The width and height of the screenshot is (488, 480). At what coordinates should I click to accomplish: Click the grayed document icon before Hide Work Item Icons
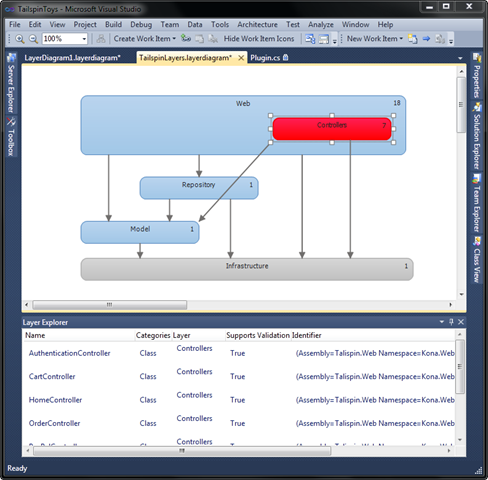[x=200, y=39]
